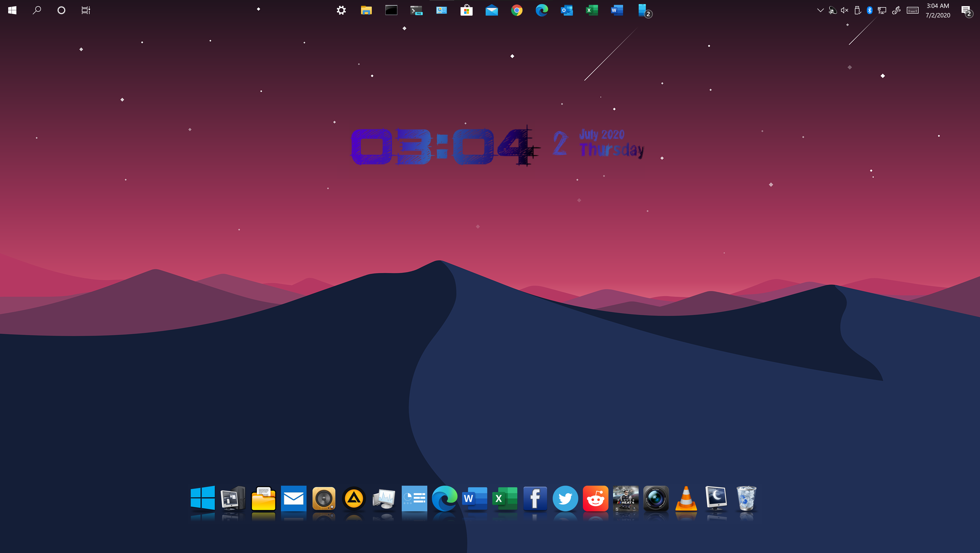The height and width of the screenshot is (553, 980).
Task: Open Facebook from the dock
Action: pos(535,499)
